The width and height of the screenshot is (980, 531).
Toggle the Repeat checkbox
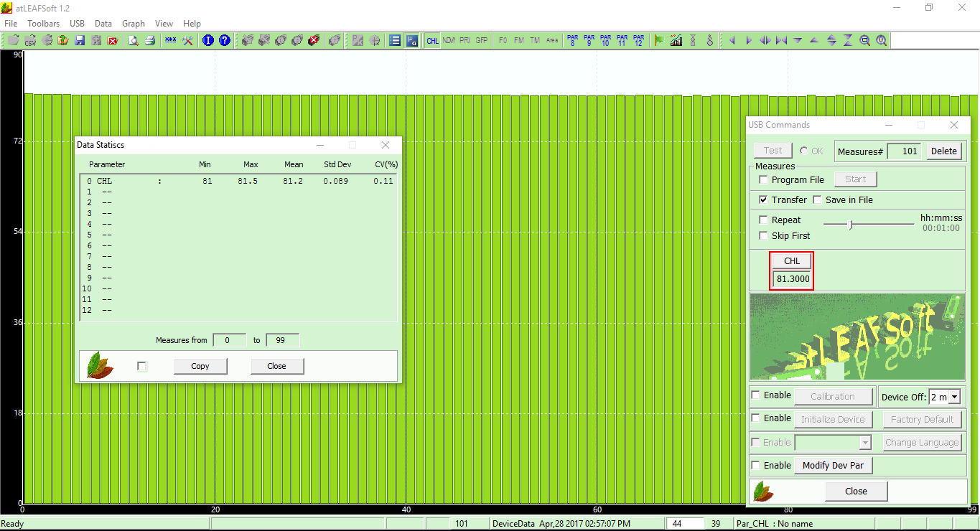click(x=764, y=220)
